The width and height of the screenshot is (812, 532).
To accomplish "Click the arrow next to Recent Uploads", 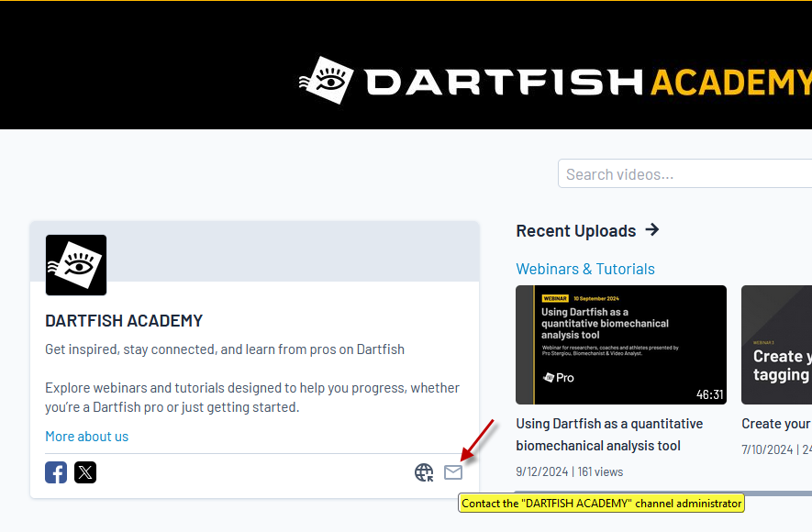I will pos(652,229).
